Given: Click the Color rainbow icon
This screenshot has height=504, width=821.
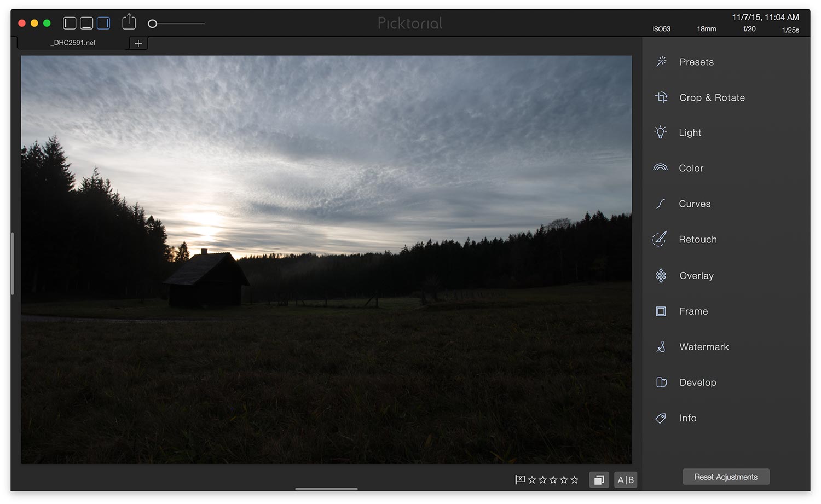Looking at the screenshot, I should [x=661, y=167].
